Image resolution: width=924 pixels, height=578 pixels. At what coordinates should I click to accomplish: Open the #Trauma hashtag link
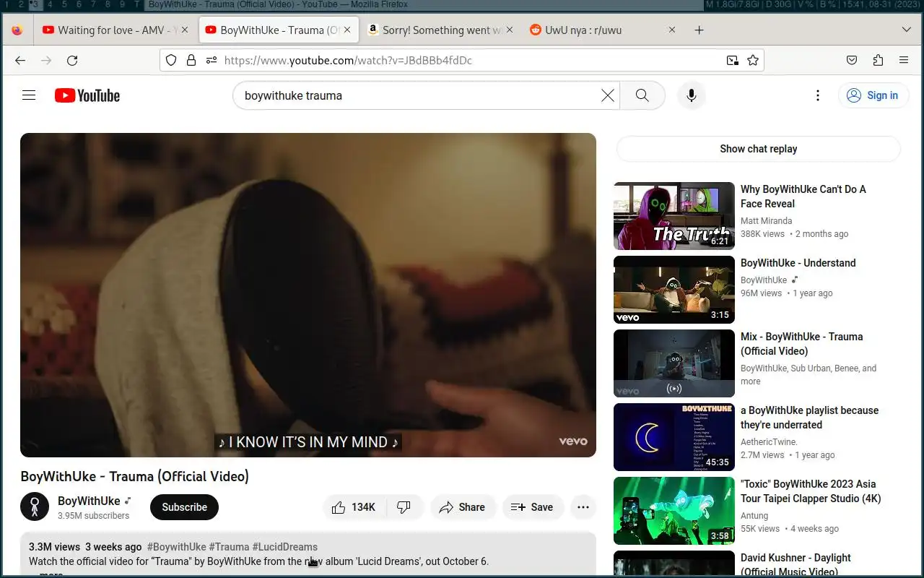[x=229, y=547]
